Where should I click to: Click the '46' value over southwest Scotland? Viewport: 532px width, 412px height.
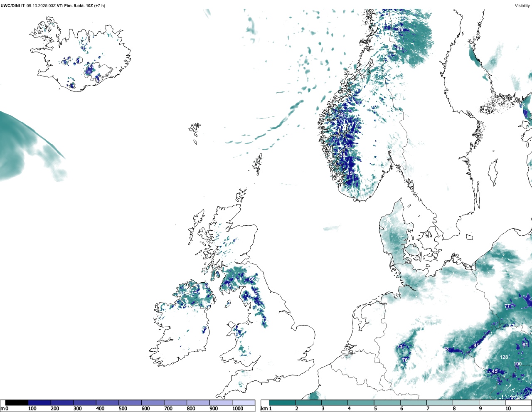(228, 285)
